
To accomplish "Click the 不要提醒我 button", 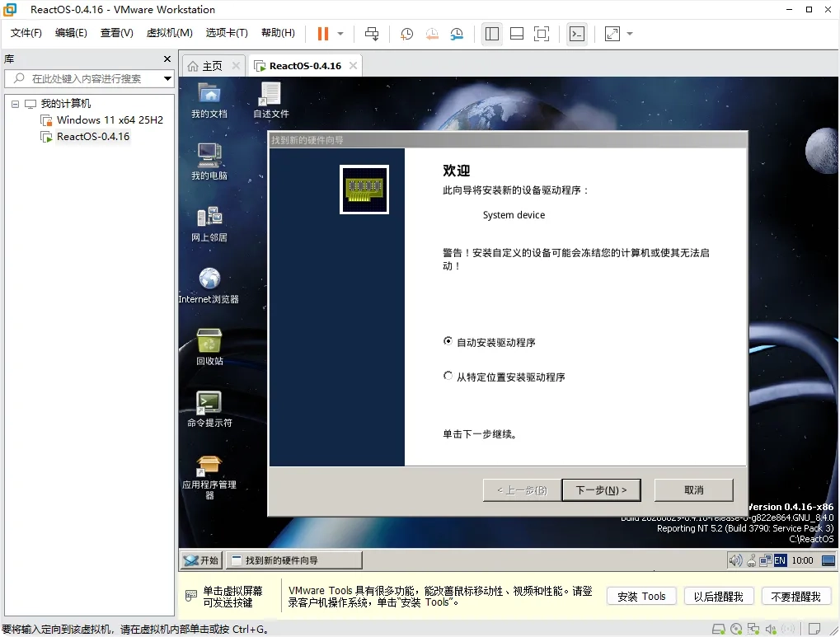I will [x=795, y=597].
